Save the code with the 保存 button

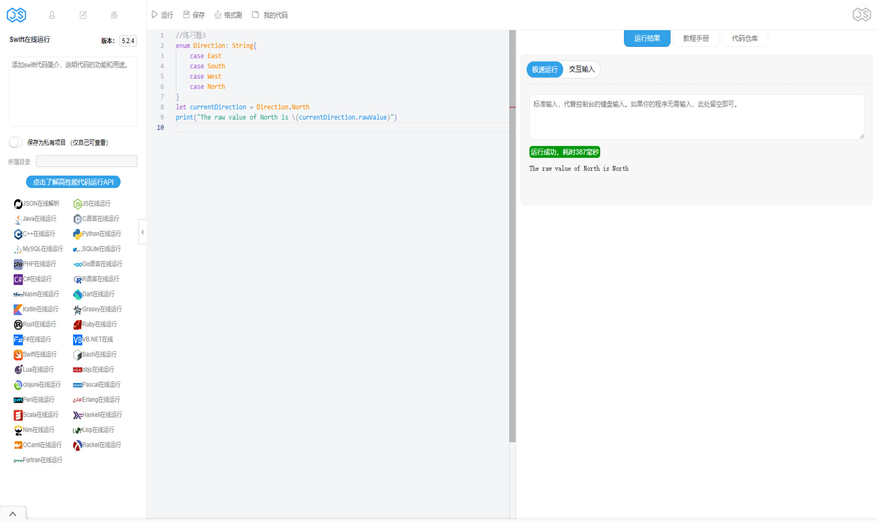(x=194, y=15)
